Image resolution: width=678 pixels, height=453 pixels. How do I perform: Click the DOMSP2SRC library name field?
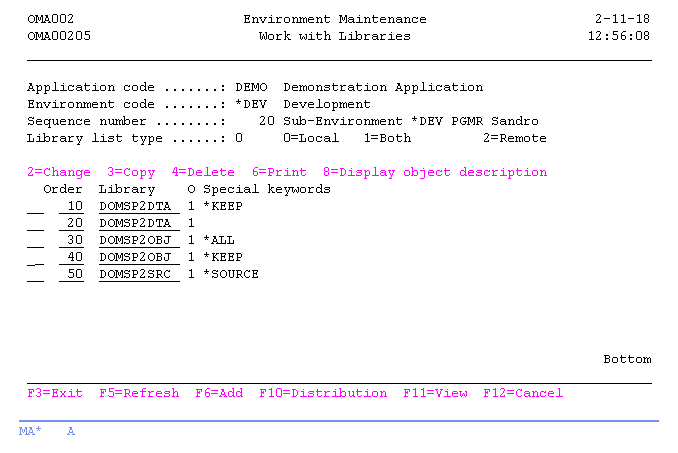tap(135, 274)
